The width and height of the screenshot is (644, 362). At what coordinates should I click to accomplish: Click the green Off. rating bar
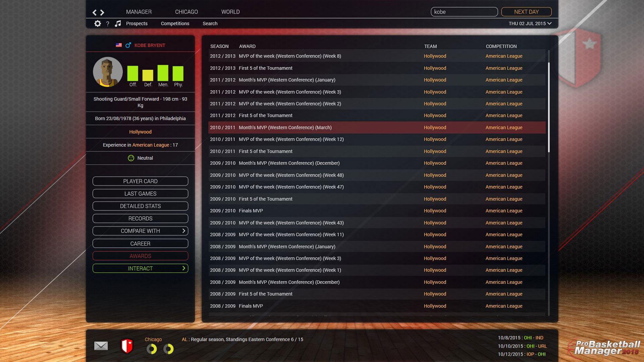click(133, 73)
